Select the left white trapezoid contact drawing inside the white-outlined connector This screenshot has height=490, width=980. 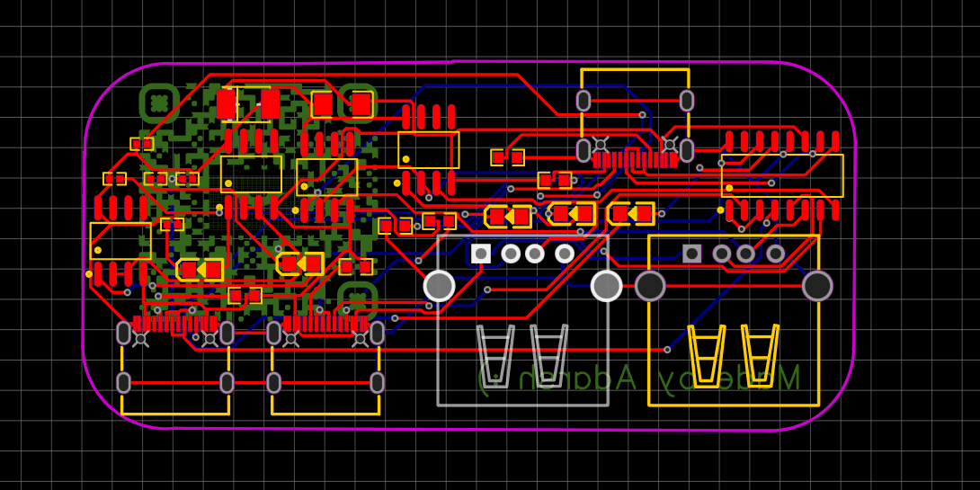click(x=495, y=356)
